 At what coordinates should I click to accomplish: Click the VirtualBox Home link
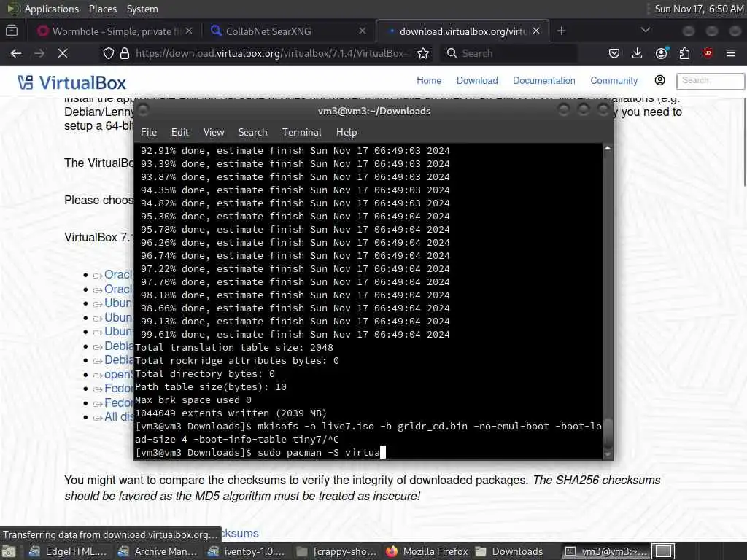pos(429,80)
